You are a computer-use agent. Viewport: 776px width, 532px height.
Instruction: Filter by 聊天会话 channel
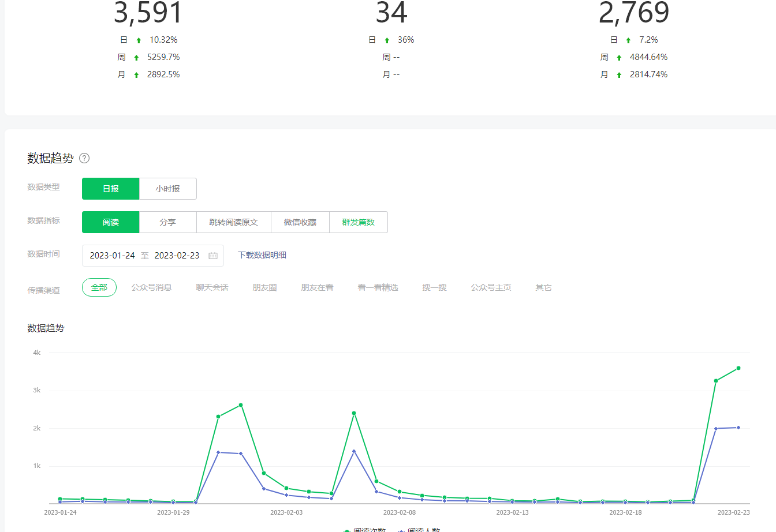click(212, 287)
